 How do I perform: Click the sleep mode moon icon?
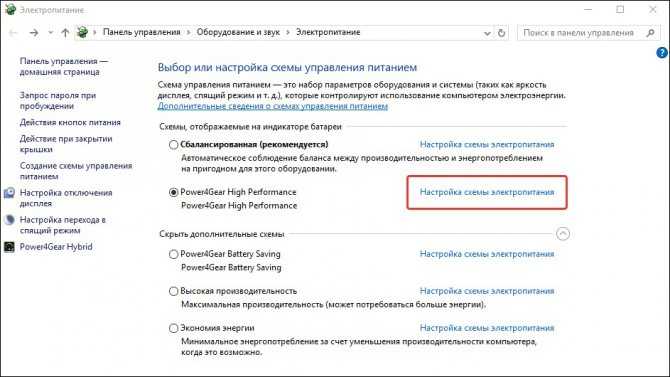click(x=9, y=220)
